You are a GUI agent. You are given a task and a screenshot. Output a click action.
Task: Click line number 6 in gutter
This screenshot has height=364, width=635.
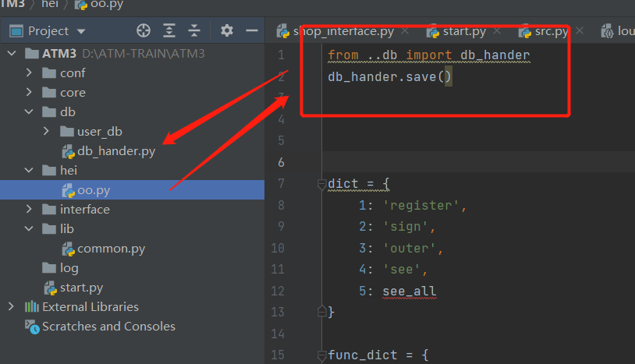click(281, 163)
